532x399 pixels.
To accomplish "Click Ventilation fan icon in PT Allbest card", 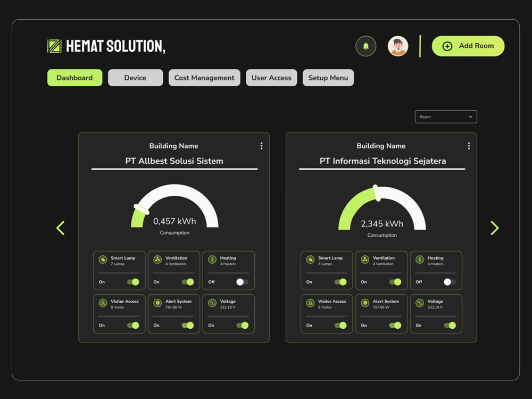I will point(157,260).
